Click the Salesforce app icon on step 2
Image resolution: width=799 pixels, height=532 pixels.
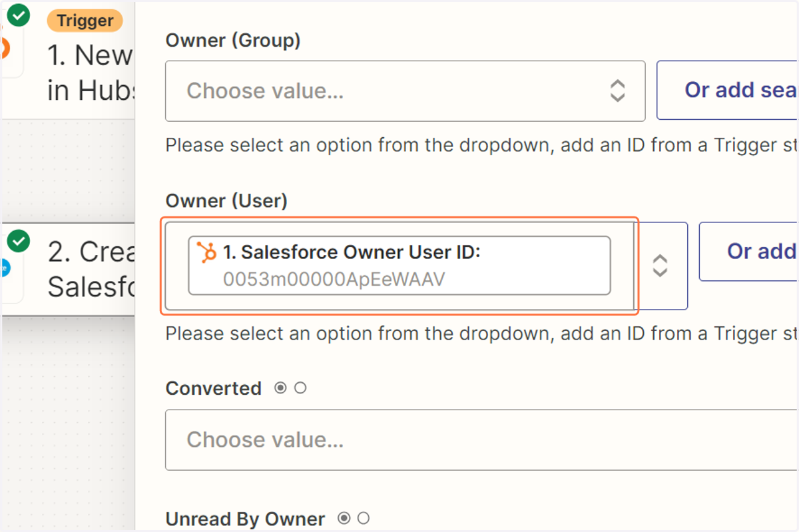pyautogui.click(x=5, y=268)
